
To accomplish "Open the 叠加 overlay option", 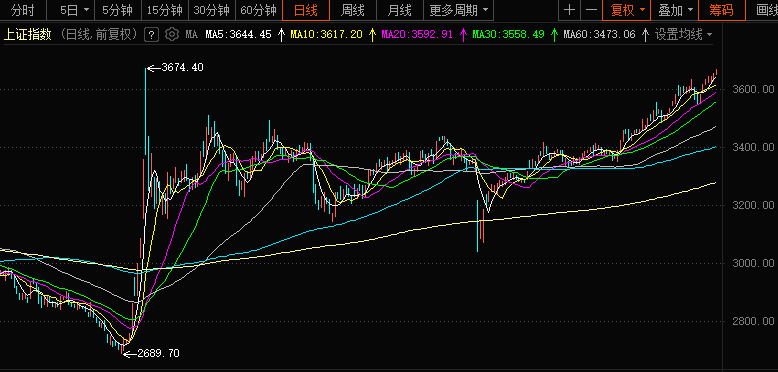I will (674, 10).
